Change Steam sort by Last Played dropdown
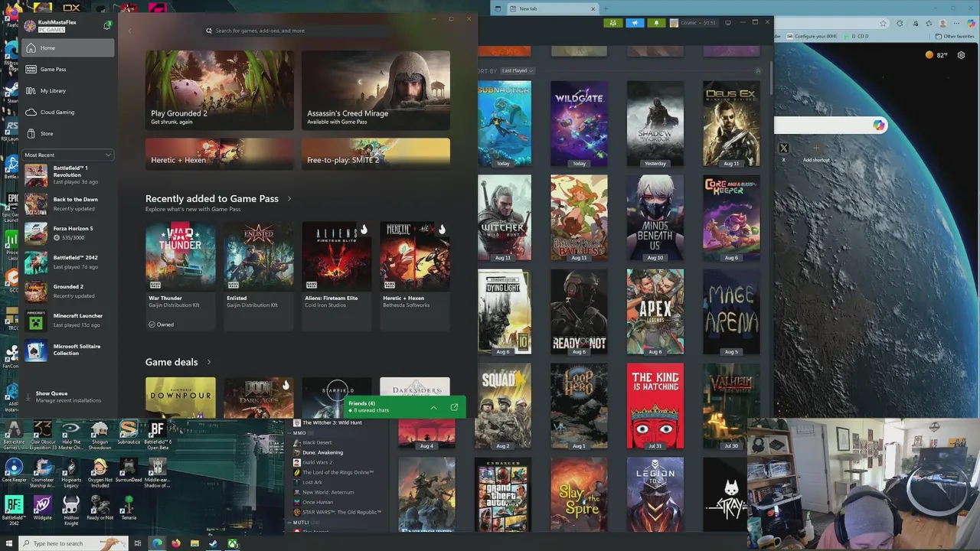The image size is (980, 551). [x=518, y=70]
